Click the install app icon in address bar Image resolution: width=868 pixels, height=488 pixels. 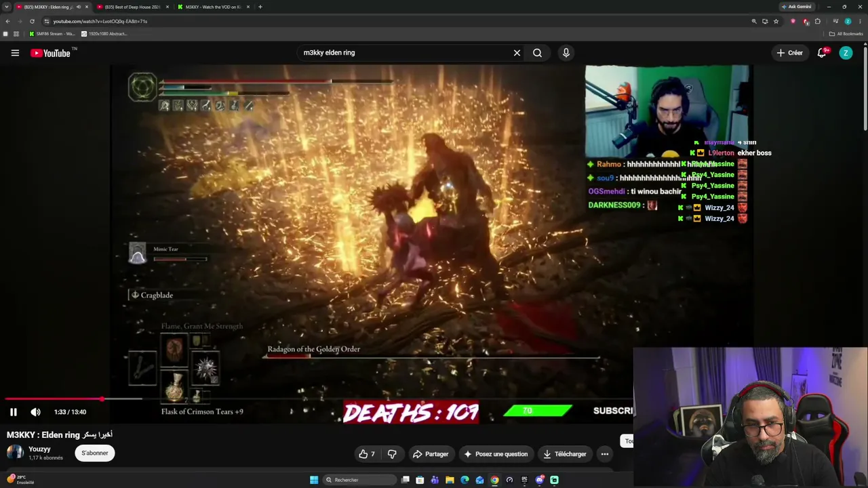[x=765, y=21]
